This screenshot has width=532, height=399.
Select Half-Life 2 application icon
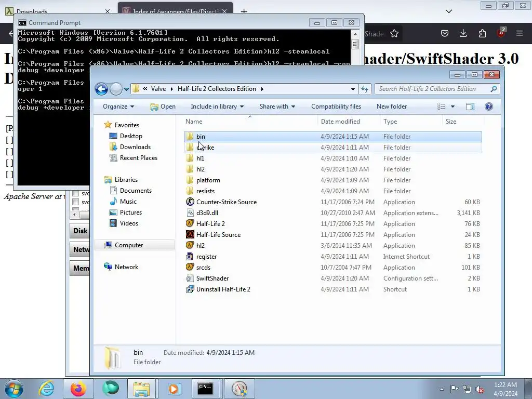pyautogui.click(x=190, y=224)
